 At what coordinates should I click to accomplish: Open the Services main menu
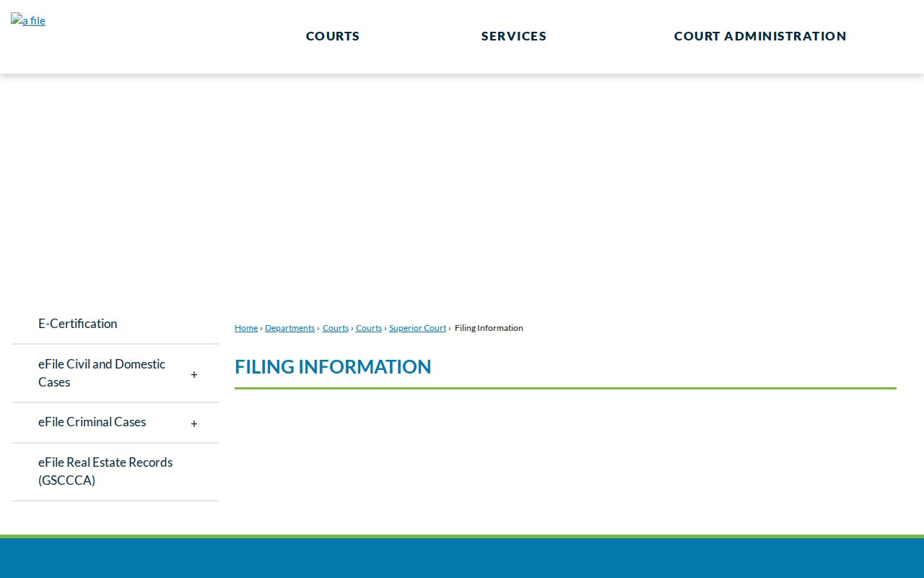tap(514, 36)
